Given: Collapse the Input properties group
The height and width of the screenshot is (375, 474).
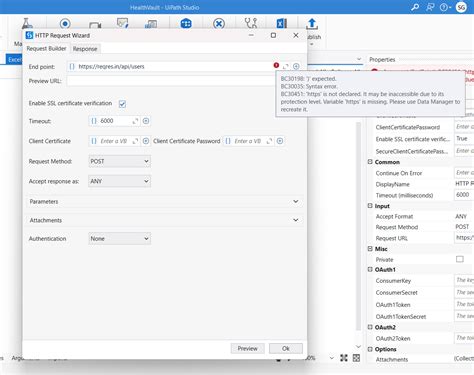Looking at the screenshot, I should [370, 206].
